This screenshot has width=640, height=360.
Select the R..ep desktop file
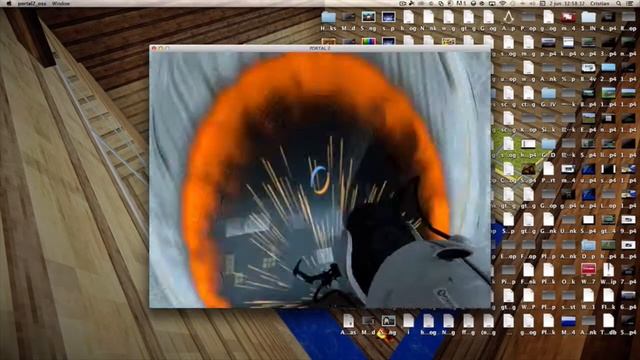coord(628,21)
